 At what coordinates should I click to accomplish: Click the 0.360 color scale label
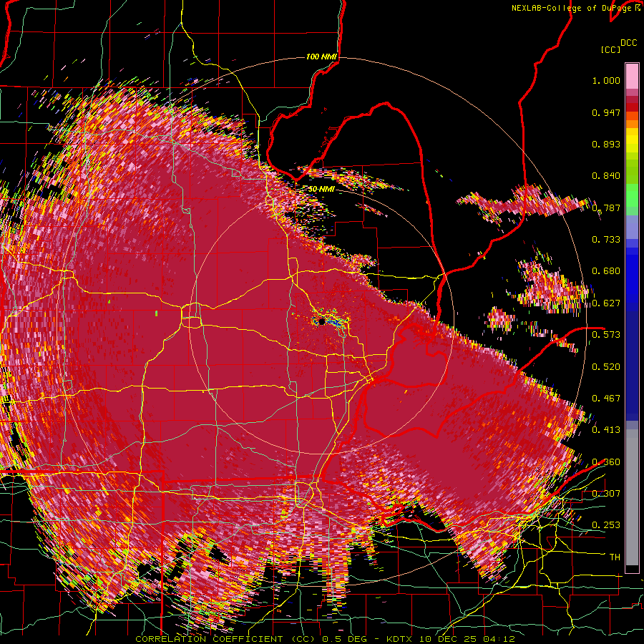[x=606, y=462]
